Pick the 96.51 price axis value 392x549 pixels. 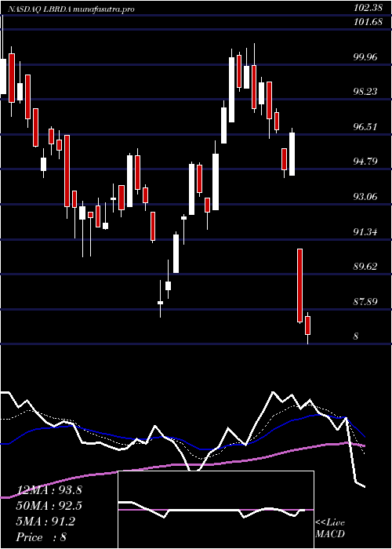point(365,127)
